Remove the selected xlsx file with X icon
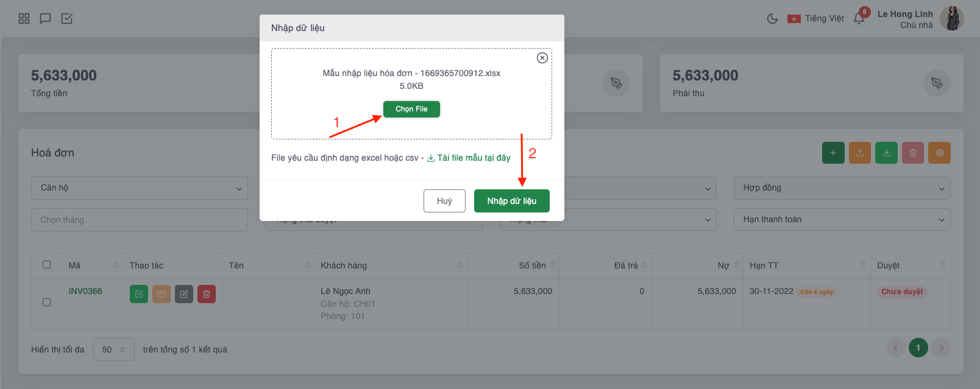980x389 pixels. tap(542, 58)
